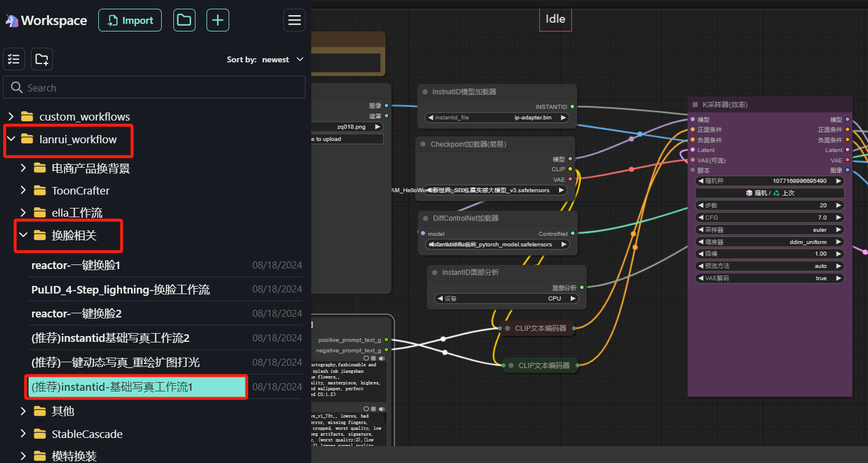Click the 随机 / 上次 seed button
The height and width of the screenshot is (463, 868).
click(x=770, y=193)
